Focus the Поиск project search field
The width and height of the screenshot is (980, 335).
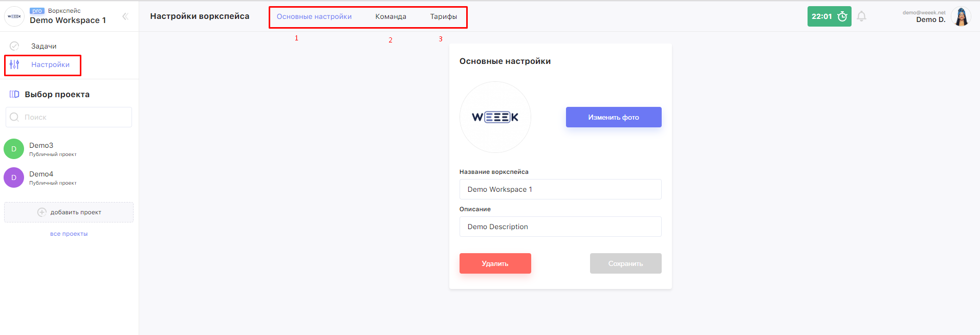pos(69,117)
